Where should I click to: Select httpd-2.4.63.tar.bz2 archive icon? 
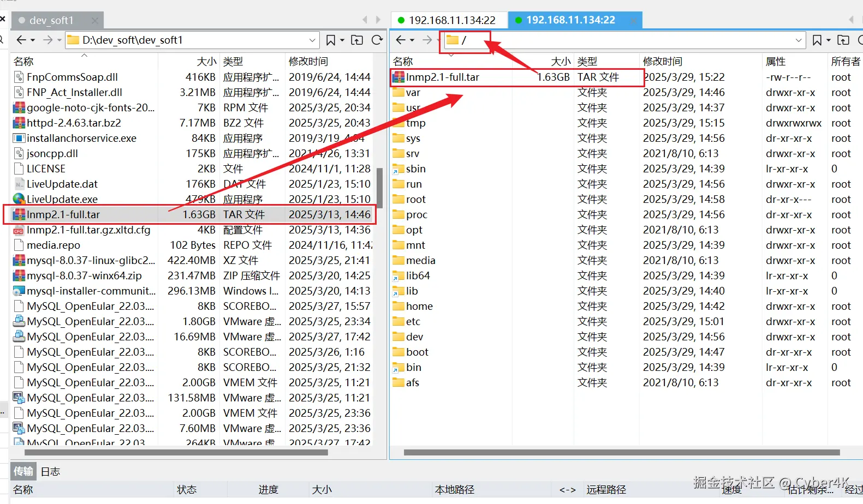click(x=19, y=123)
